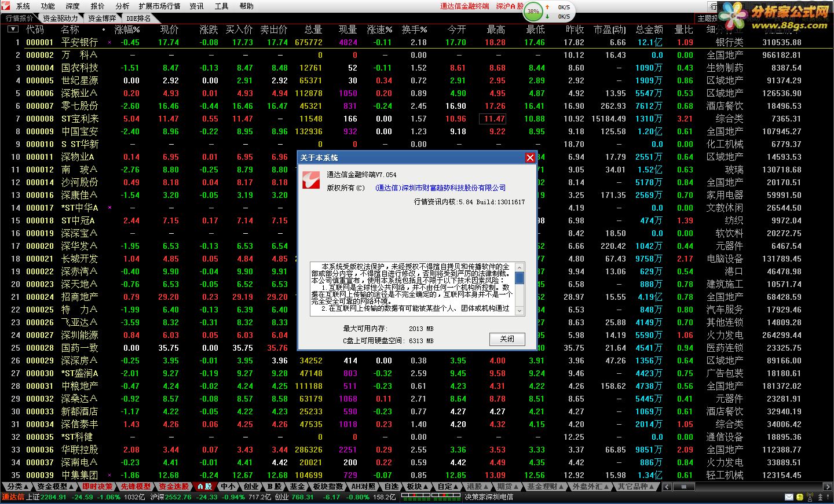
Task: Open the mail envelope icon in status bar
Action: tap(789, 497)
